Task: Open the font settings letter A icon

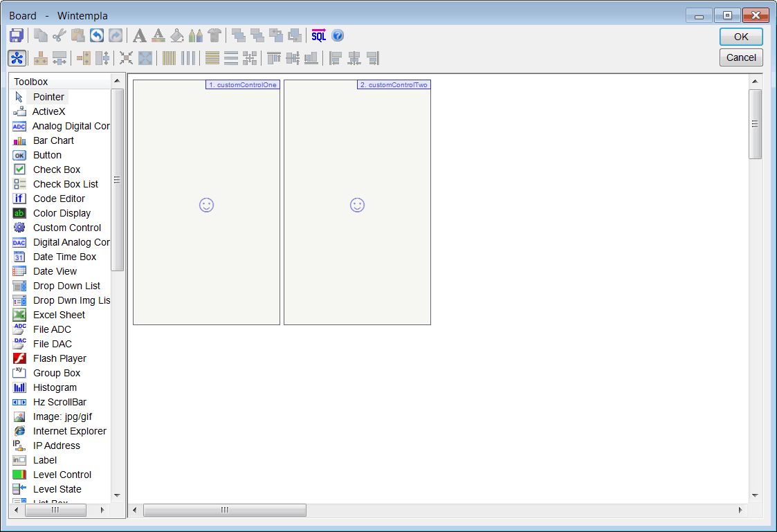Action: tap(140, 36)
